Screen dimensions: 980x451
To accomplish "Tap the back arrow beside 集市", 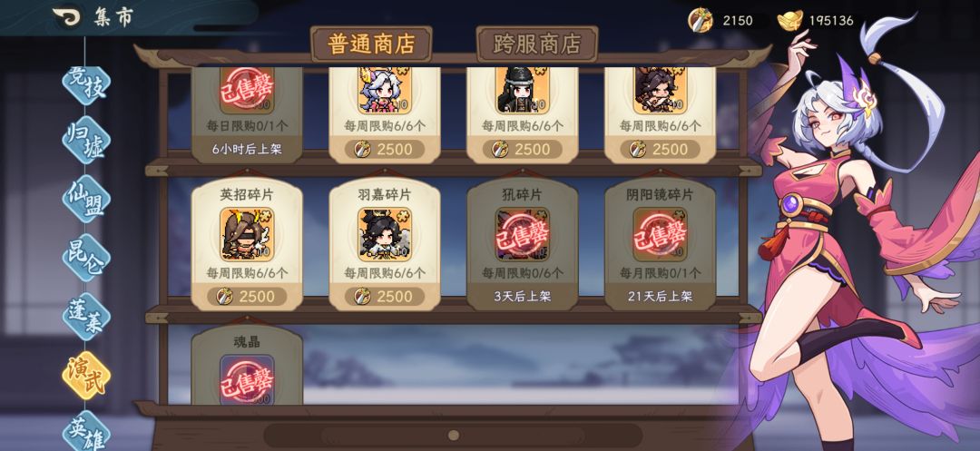I will tap(67, 17).
